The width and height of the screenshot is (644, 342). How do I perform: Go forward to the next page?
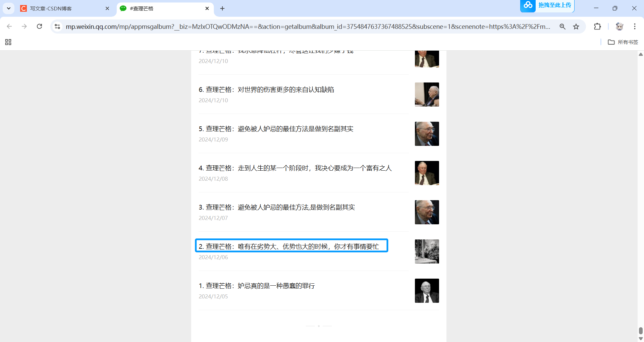click(x=24, y=26)
